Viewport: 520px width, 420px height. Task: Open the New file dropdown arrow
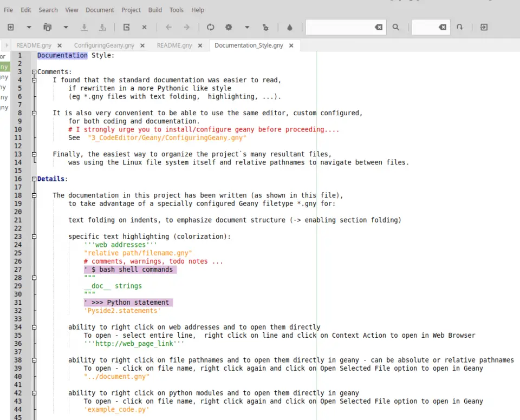pyautogui.click(x=28, y=27)
